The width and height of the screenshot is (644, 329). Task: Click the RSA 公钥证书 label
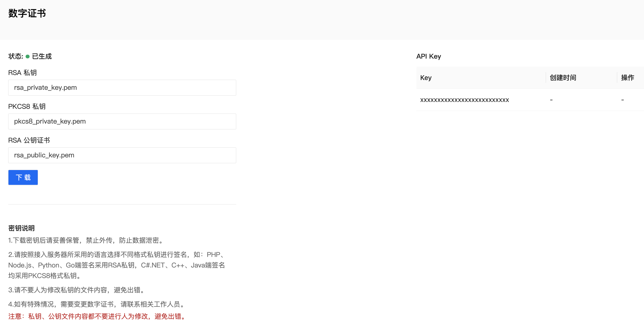click(29, 140)
